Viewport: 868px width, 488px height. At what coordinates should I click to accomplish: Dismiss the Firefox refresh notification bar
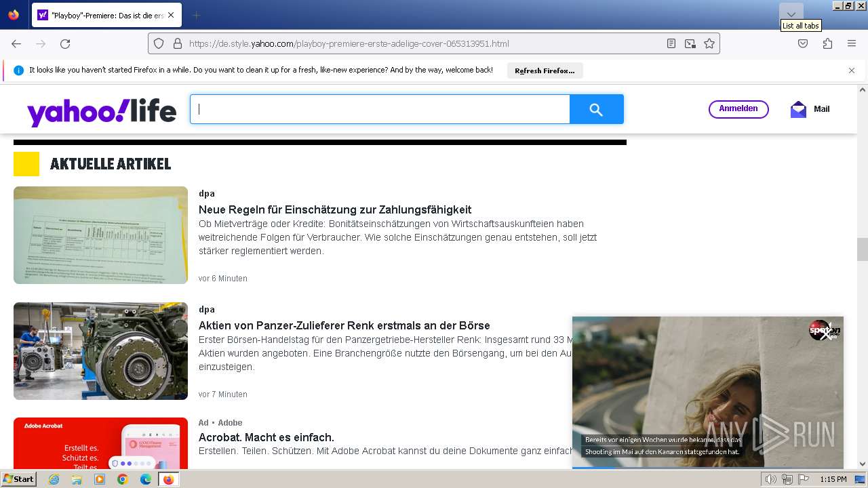click(852, 70)
